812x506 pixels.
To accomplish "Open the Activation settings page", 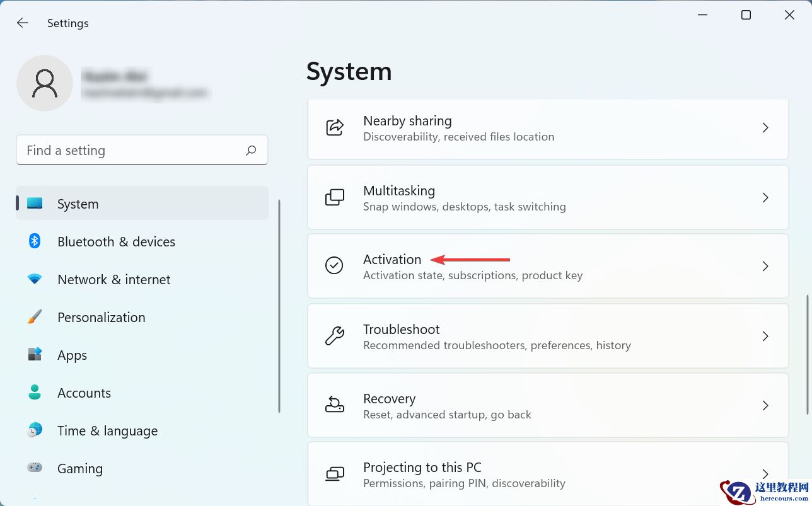I will [547, 265].
